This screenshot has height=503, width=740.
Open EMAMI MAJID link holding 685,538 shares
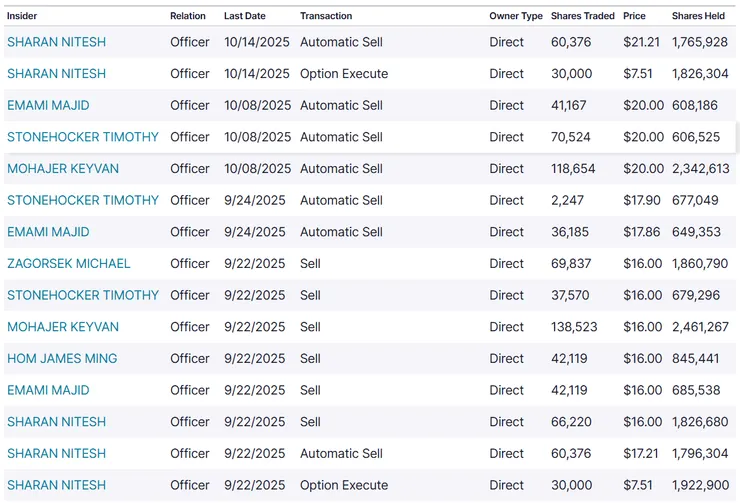point(48,390)
